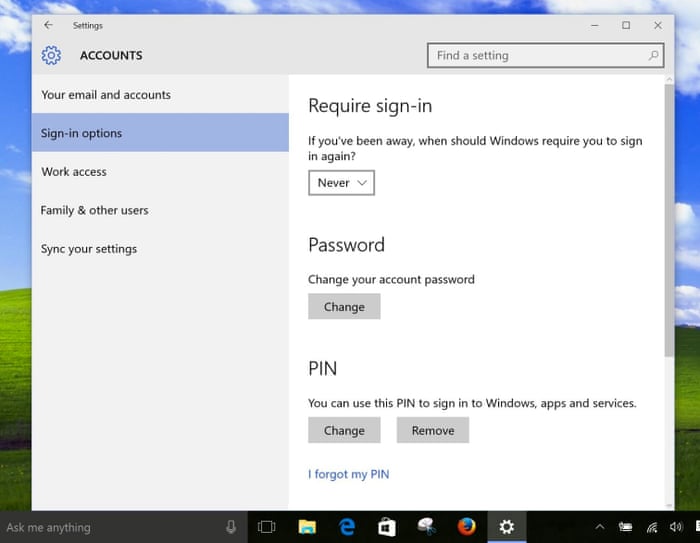Select 'Your email and accounts' in the sidebar
This screenshot has width=700, height=543.
point(106,95)
